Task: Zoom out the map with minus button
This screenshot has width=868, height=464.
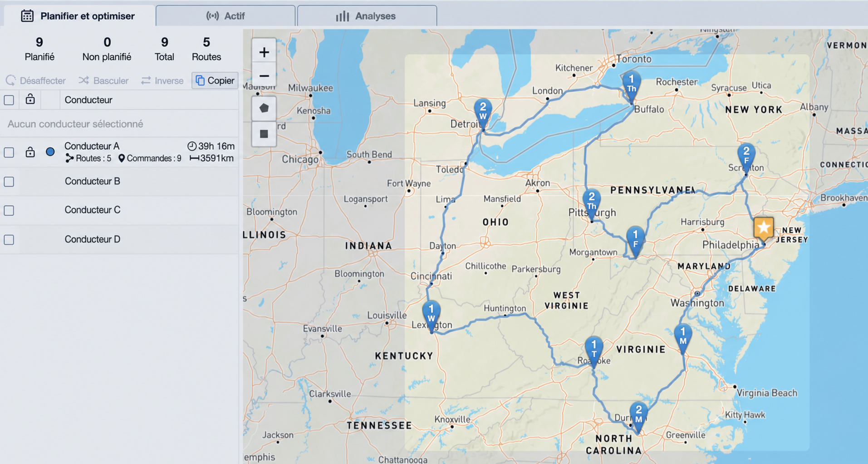Action: (x=264, y=75)
